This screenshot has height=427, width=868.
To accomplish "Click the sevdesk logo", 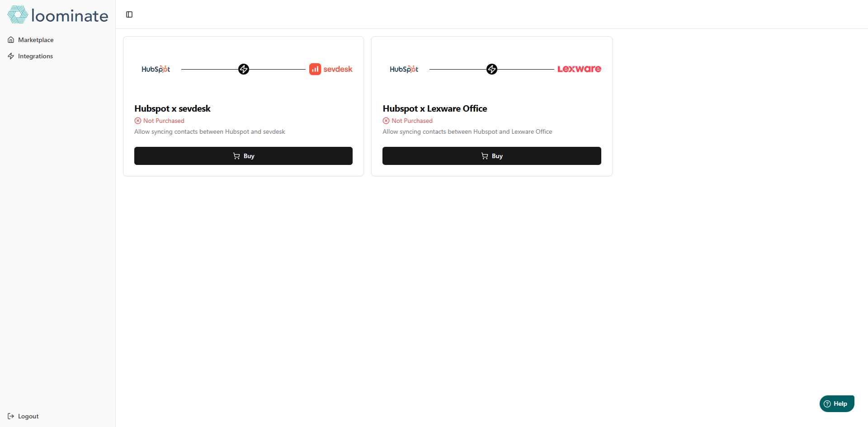I will [x=331, y=69].
